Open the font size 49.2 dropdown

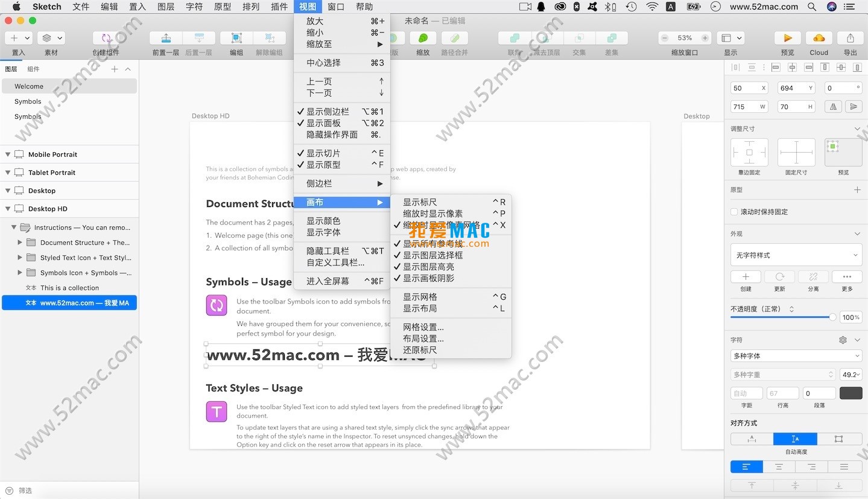coord(851,375)
